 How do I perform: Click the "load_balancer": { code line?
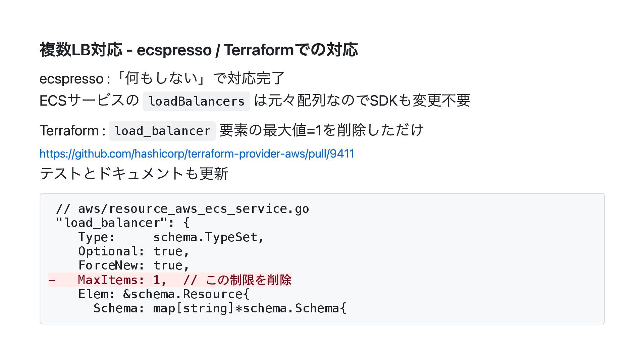123,223
